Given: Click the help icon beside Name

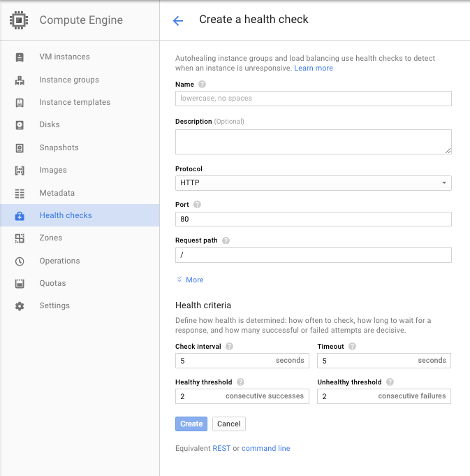Looking at the screenshot, I should [203, 85].
